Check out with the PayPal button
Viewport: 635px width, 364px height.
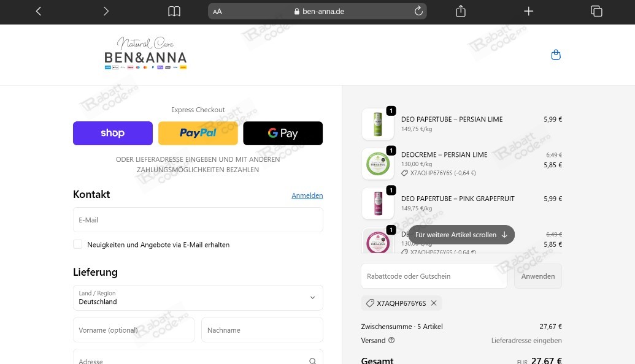tap(198, 133)
